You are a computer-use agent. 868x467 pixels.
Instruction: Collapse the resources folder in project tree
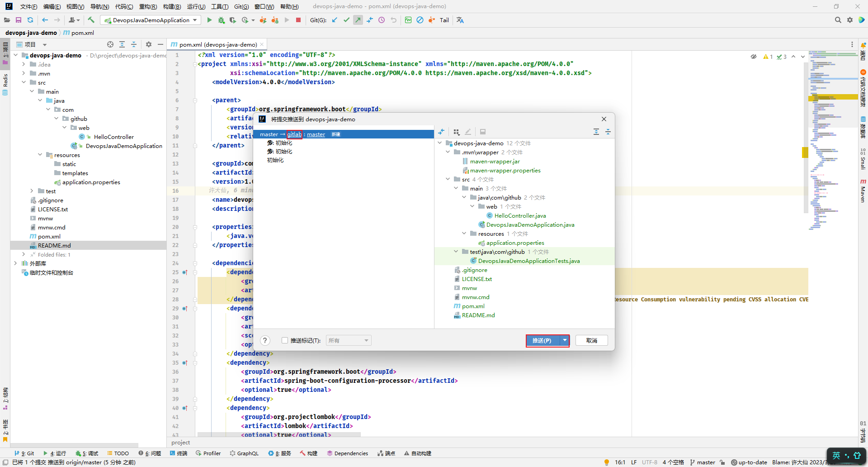tap(40, 155)
